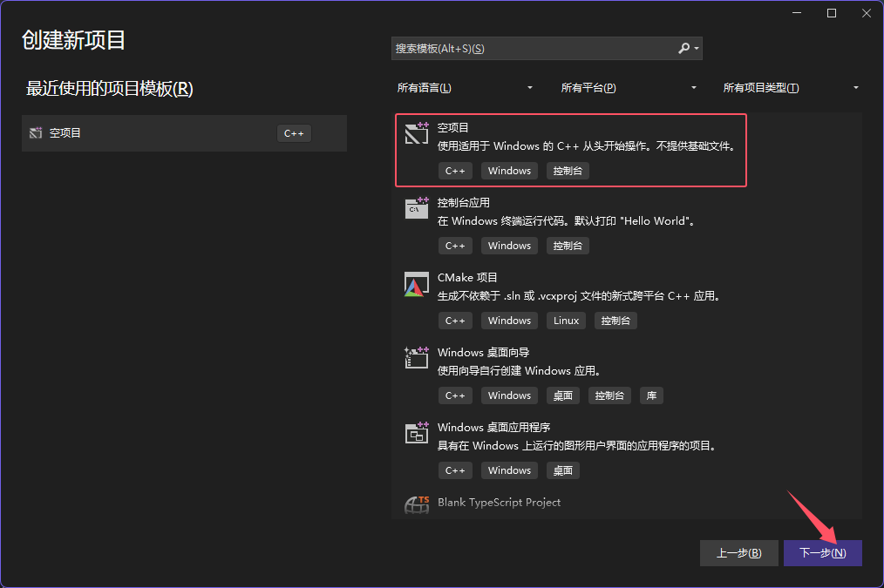This screenshot has height=588, width=884.
Task: Click recent template 空项目 icon
Action: 36,133
